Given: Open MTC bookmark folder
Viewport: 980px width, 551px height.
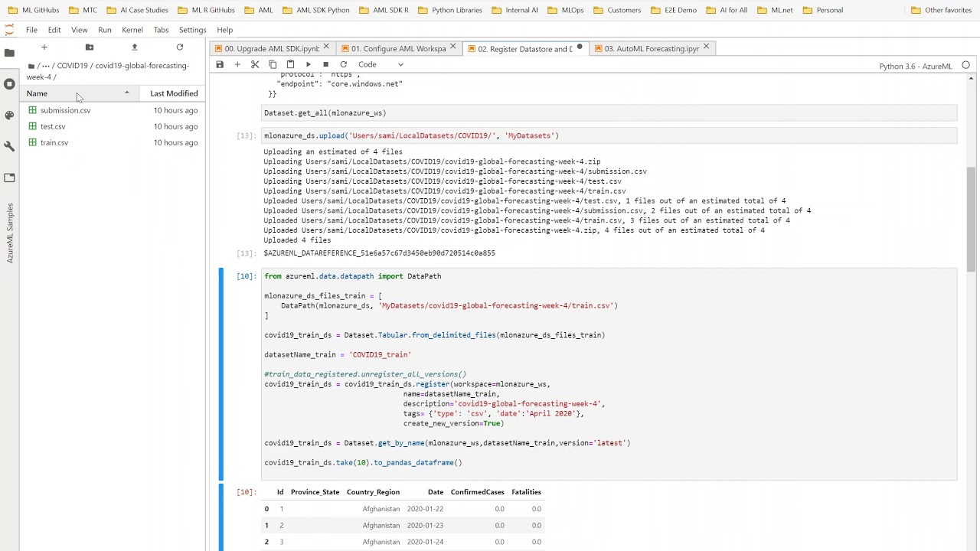Looking at the screenshot, I should [83, 10].
